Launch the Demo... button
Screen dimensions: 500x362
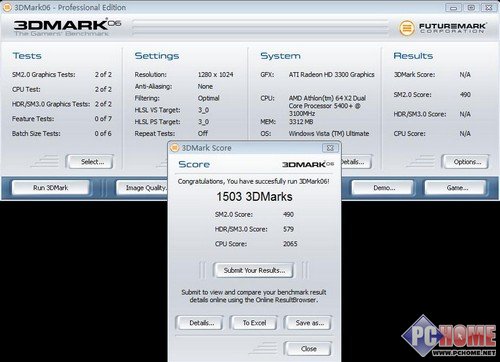(383, 188)
